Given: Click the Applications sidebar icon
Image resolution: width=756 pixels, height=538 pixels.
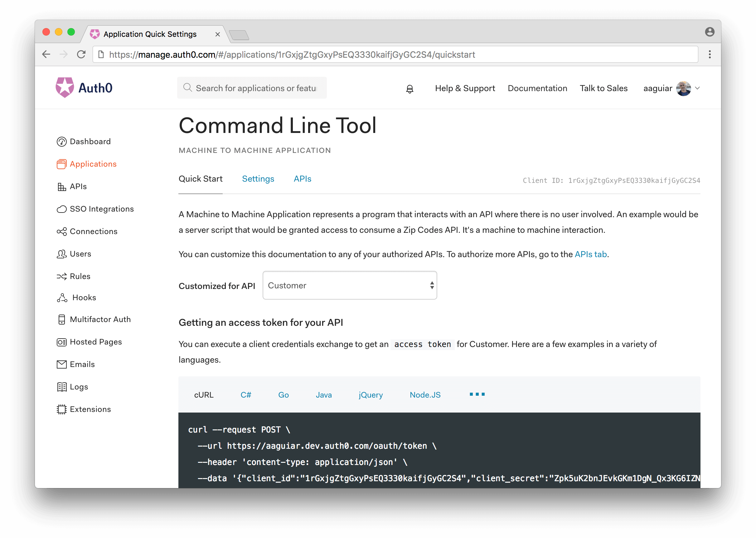Looking at the screenshot, I should 61,164.
